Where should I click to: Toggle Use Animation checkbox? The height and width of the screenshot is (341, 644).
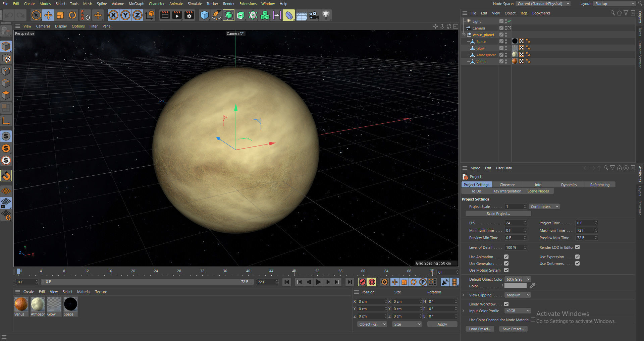[506, 257]
